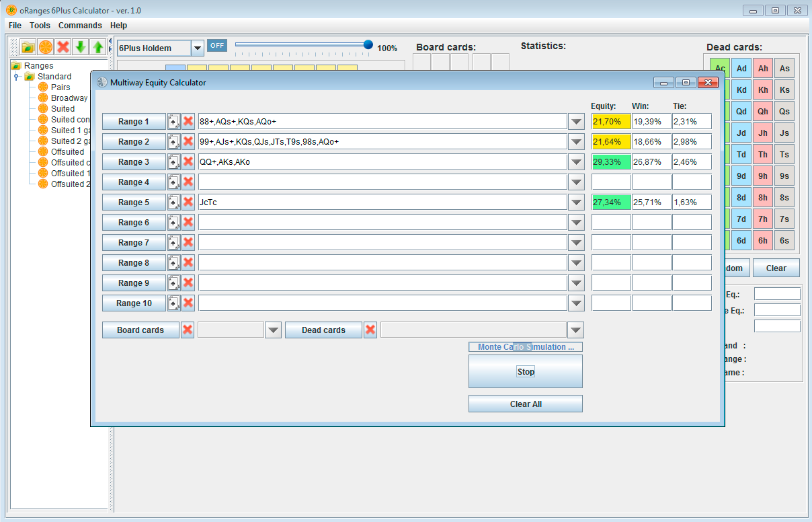Open the Commands menu
The width and height of the screenshot is (812, 522).
point(80,25)
